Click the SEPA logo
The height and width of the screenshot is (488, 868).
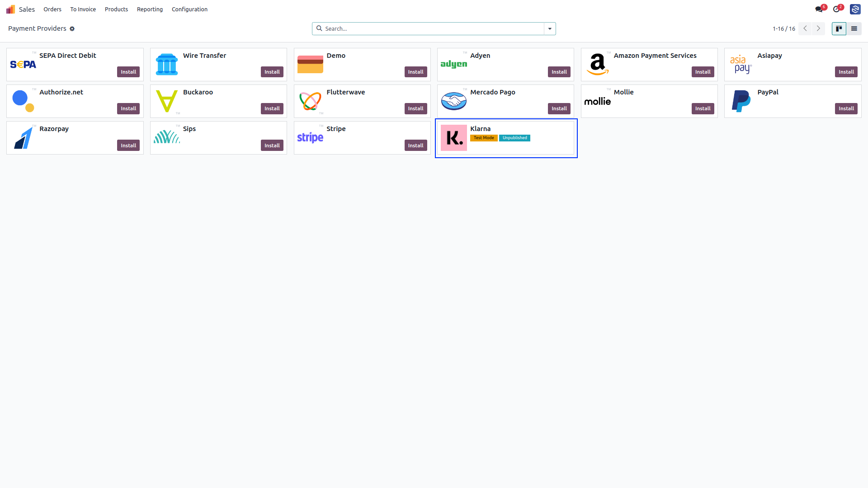pyautogui.click(x=23, y=65)
